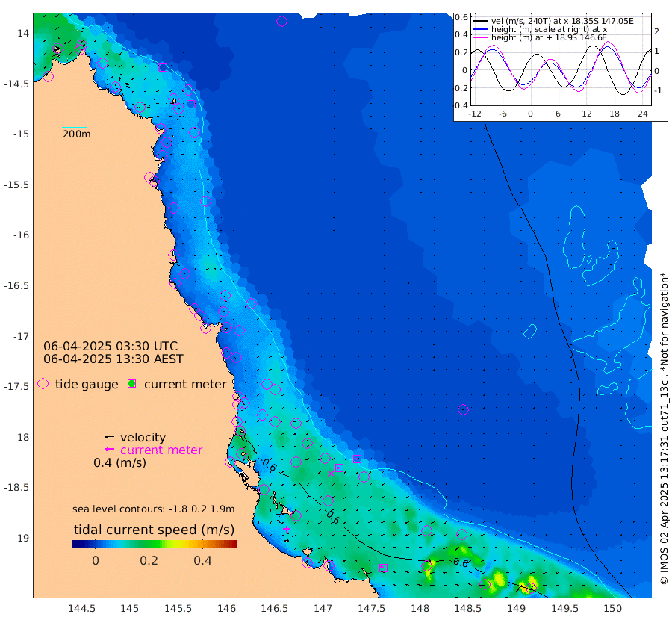The height and width of the screenshot is (623, 672).
Task: Click the colorbar tick label '0.4'
Action: [202, 560]
